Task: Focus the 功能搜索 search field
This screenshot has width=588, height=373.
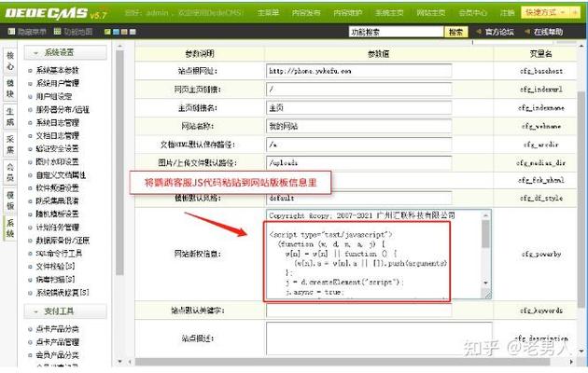Action: pyautogui.click(x=396, y=32)
